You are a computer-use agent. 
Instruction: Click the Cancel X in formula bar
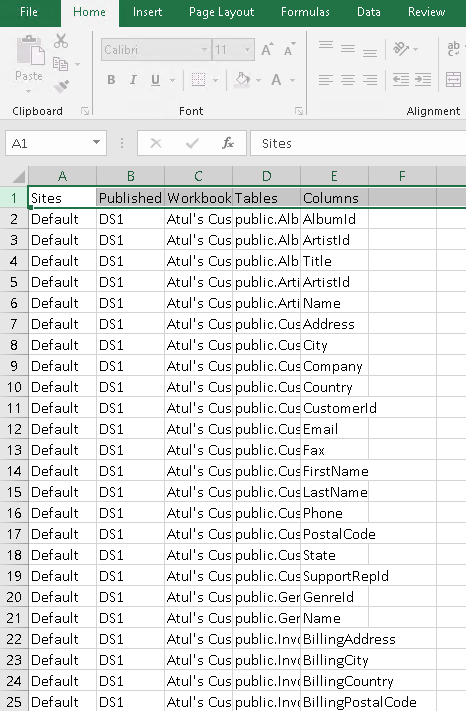point(156,143)
